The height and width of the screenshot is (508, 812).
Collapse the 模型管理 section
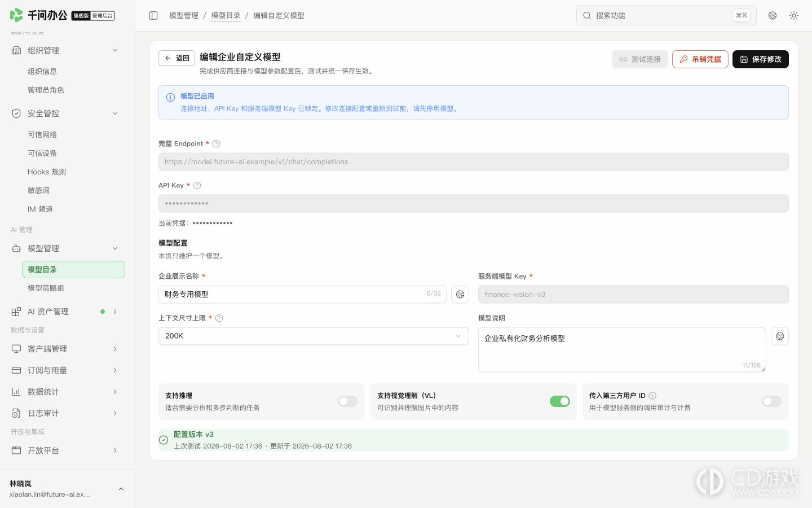115,248
